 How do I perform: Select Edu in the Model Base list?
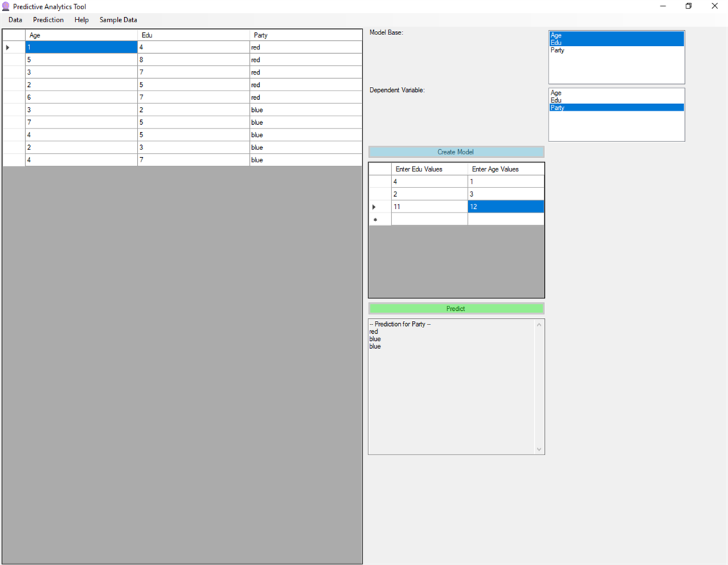574,42
